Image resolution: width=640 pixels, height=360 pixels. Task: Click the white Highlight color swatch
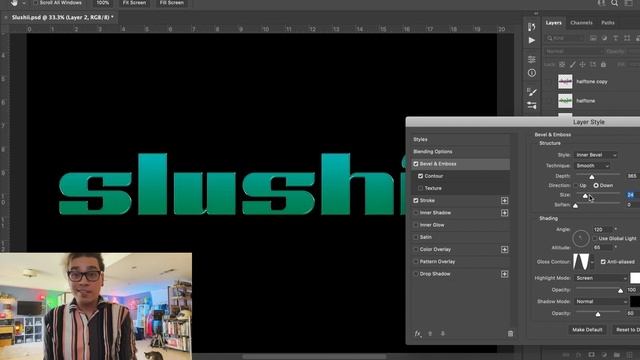pyautogui.click(x=635, y=278)
